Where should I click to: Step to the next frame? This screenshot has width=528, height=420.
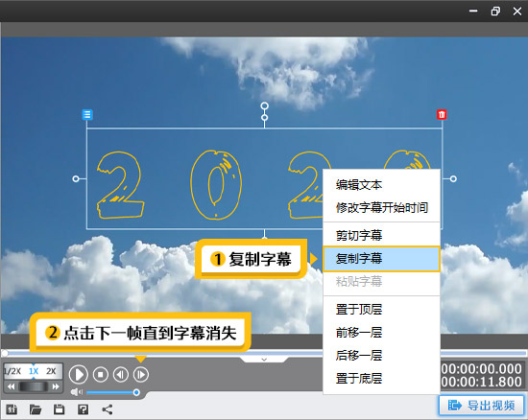[141, 374]
